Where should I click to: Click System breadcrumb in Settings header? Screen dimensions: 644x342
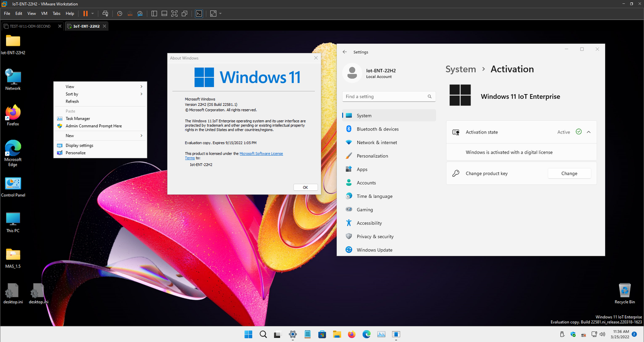click(x=460, y=70)
